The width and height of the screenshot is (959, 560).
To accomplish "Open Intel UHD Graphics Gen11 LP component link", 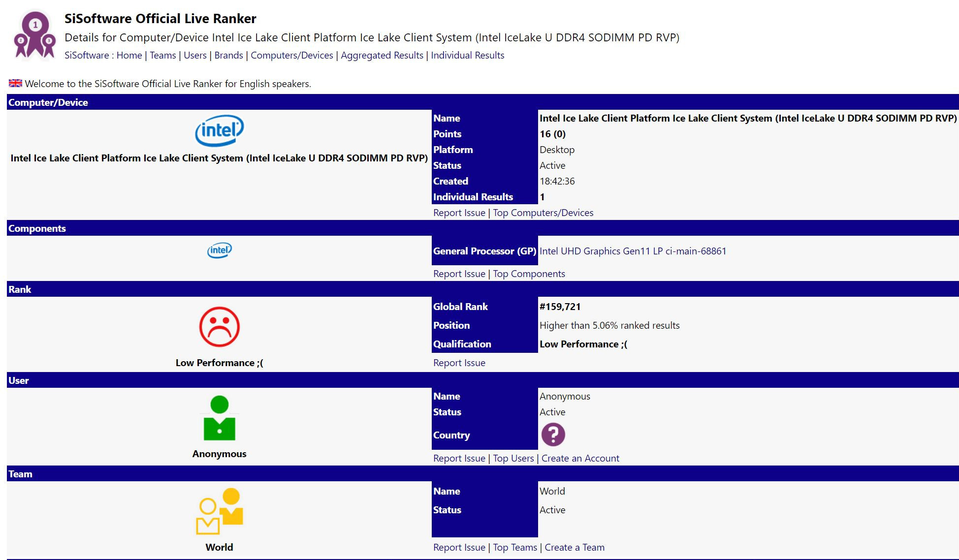I will [633, 251].
